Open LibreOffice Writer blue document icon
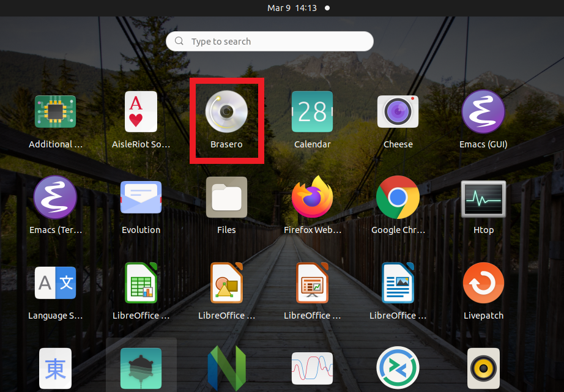 tap(398, 283)
